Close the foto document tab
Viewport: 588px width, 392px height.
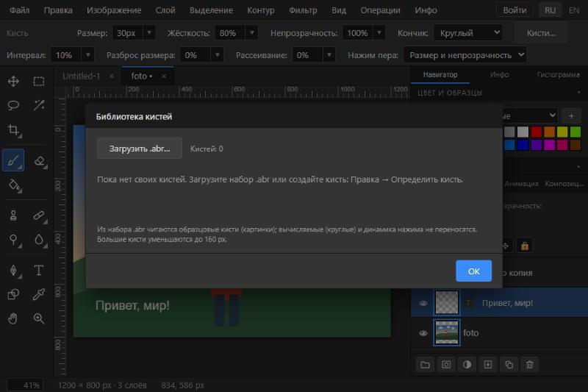164,76
